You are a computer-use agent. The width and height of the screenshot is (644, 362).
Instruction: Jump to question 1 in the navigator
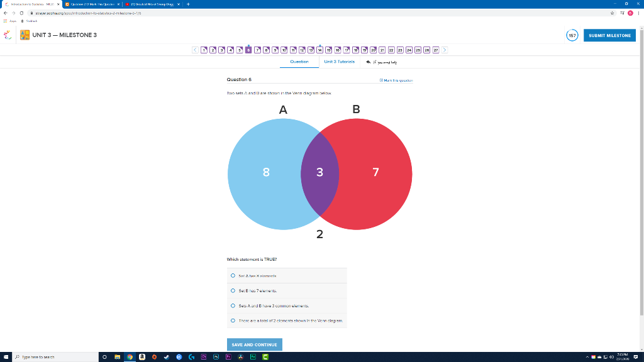[204, 50]
